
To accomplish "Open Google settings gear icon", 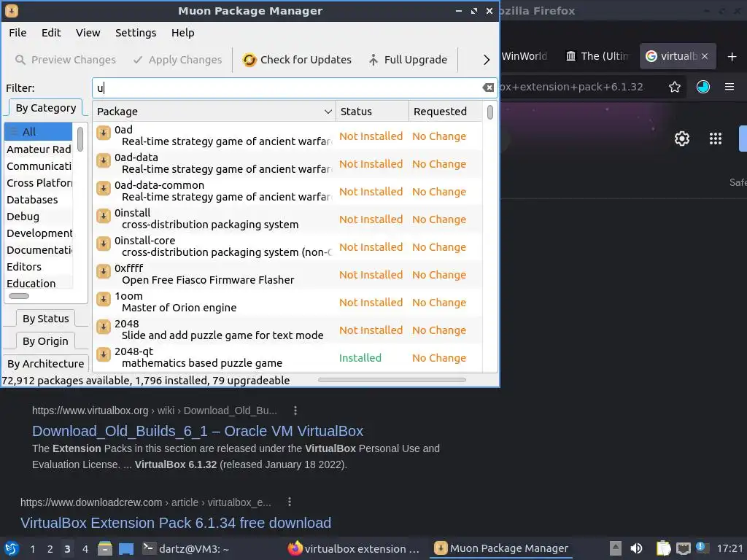I will pyautogui.click(x=682, y=139).
